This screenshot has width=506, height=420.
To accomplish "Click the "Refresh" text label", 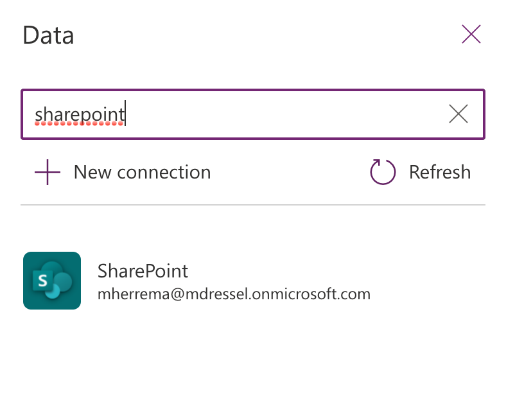I will tap(440, 172).
